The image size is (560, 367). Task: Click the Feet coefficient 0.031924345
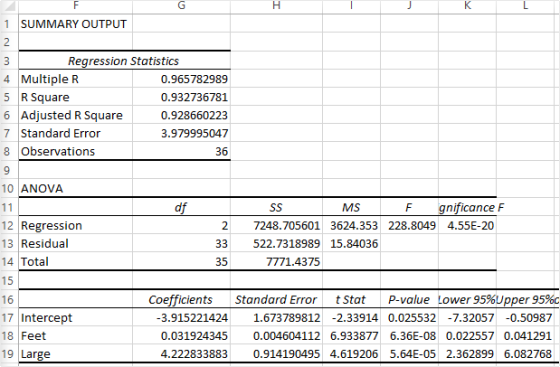coord(181,336)
